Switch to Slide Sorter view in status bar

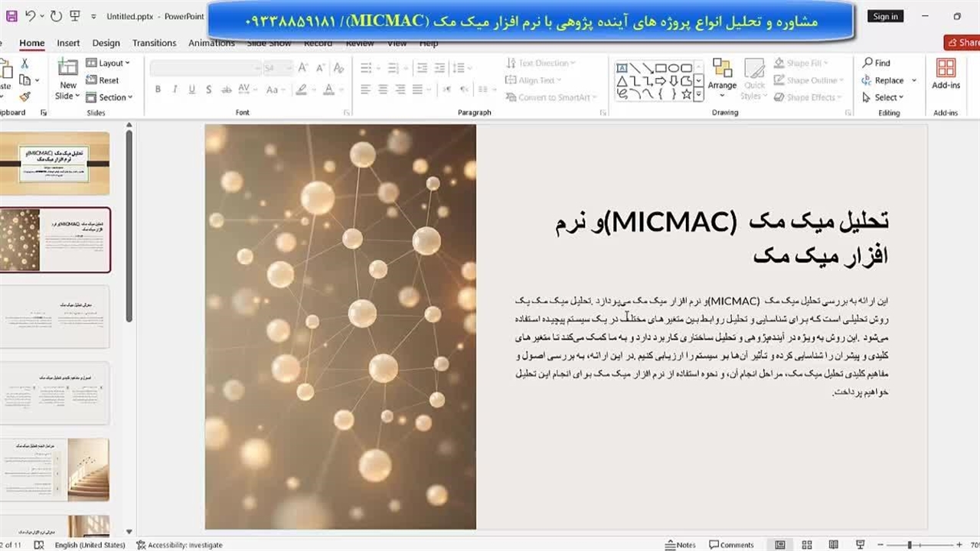(806, 545)
